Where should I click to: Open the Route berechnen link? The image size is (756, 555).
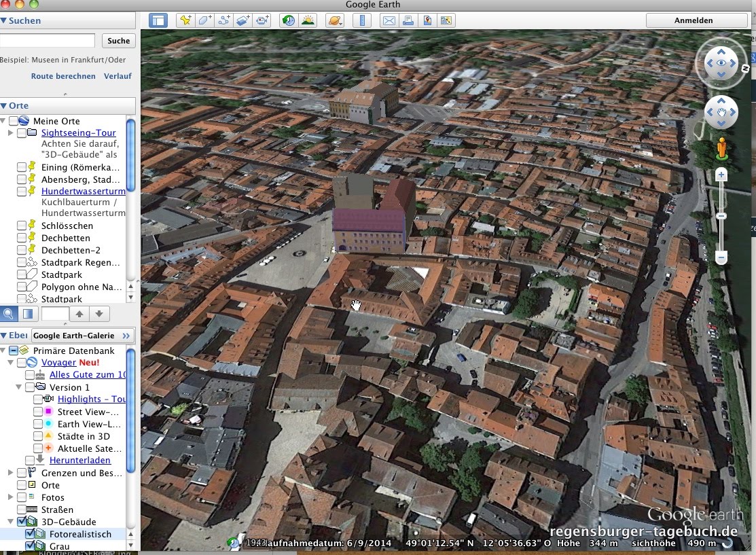click(x=63, y=76)
